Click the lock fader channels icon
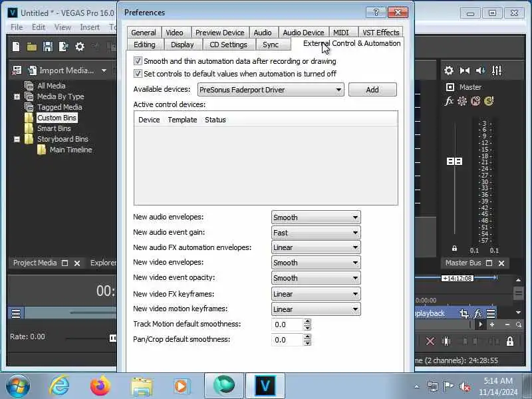The width and height of the screenshot is (532, 399). tap(454, 249)
